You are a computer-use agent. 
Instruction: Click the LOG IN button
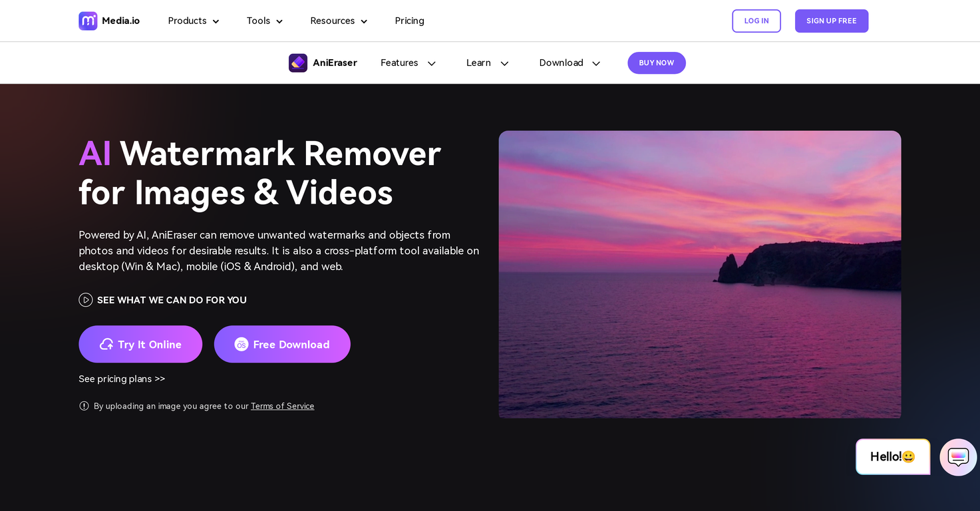[x=756, y=21]
